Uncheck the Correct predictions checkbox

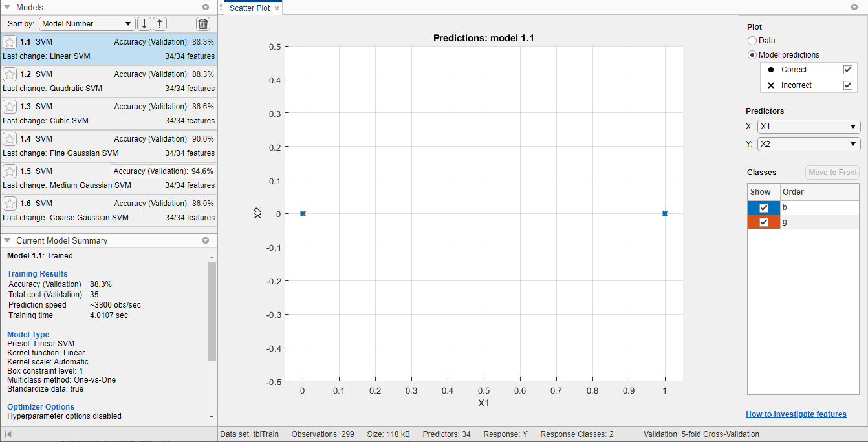pos(847,69)
